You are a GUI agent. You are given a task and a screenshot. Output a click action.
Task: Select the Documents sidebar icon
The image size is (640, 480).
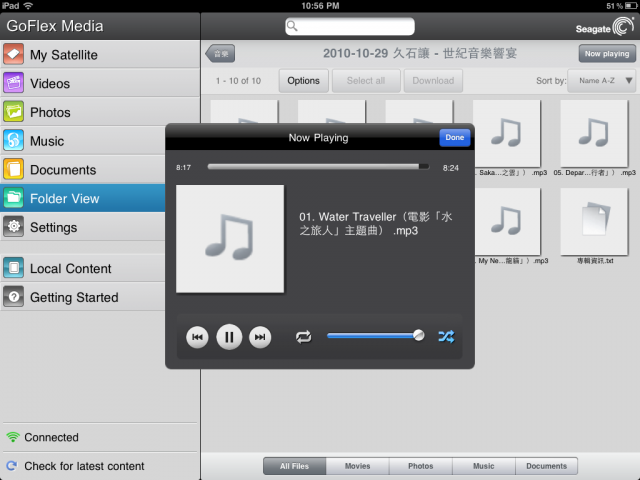(x=13, y=169)
